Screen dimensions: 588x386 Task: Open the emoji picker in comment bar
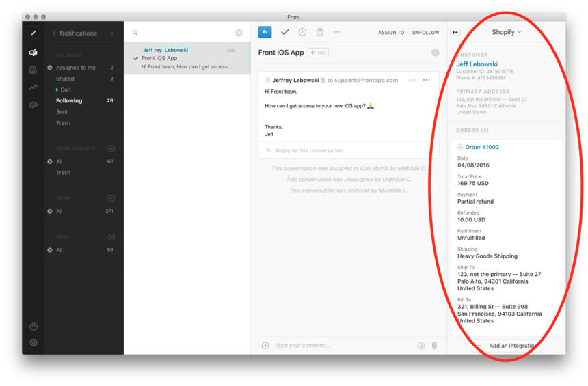pos(421,346)
